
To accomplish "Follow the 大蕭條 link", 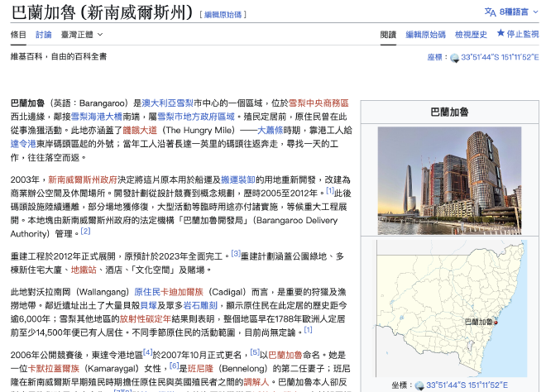I will point(270,130).
